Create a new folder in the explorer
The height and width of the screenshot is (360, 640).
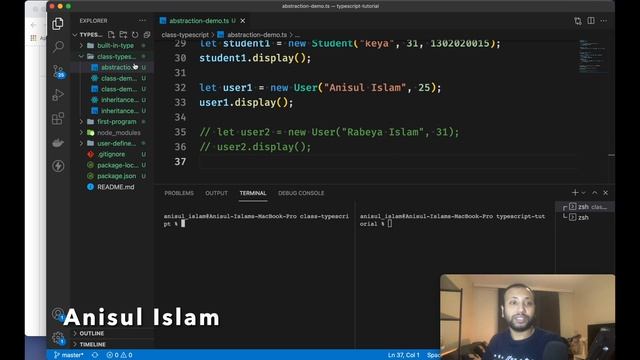[123, 35]
